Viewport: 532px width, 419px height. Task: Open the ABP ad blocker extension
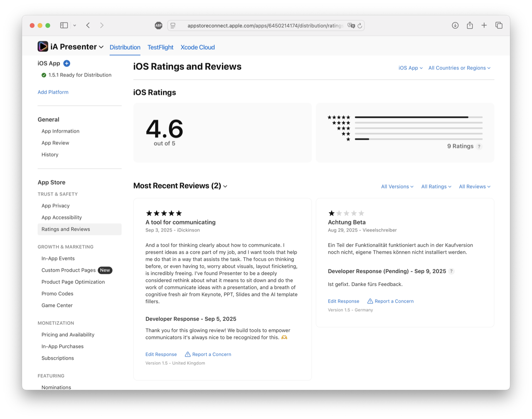[x=158, y=25]
